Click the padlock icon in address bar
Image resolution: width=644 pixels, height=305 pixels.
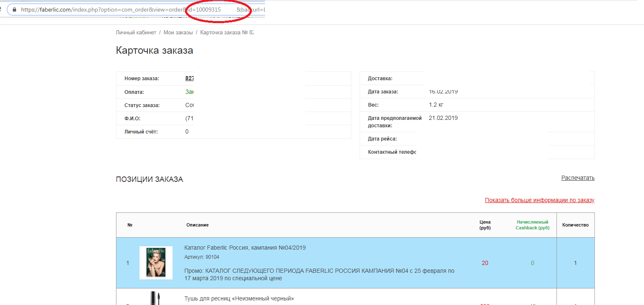15,10
